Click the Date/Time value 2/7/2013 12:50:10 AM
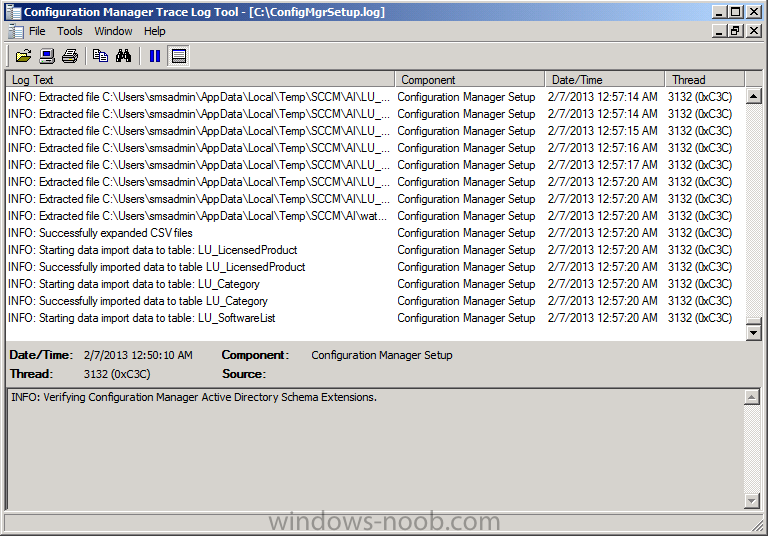768x536 pixels. pos(138,355)
